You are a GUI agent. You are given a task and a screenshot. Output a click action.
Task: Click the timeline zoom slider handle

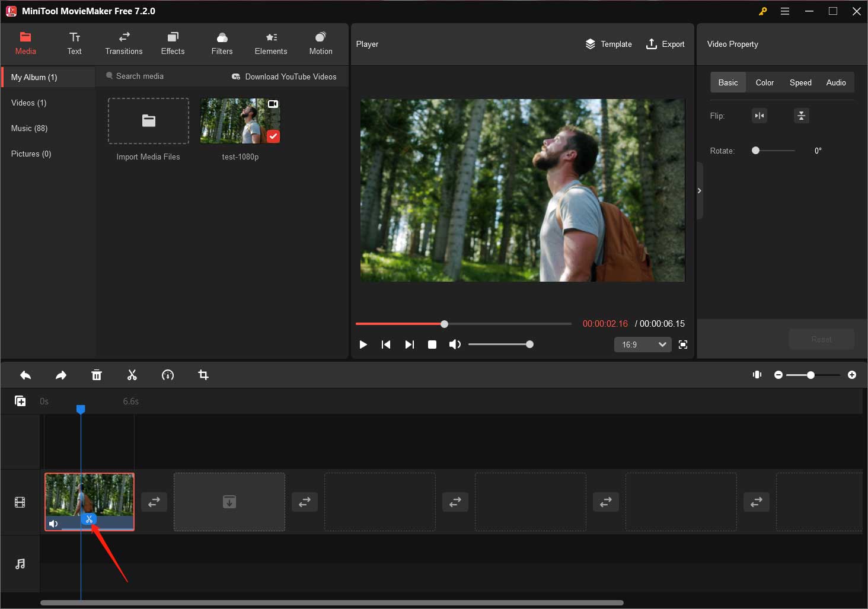point(810,375)
